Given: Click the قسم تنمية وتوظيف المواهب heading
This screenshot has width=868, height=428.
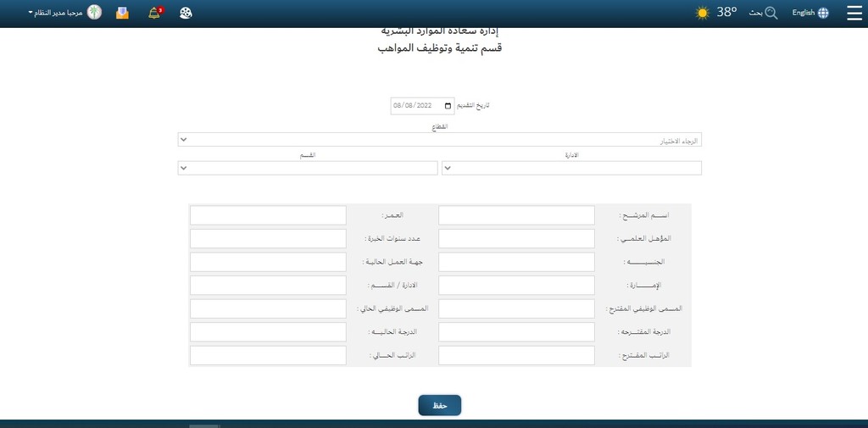Looking at the screenshot, I should pos(439,48).
